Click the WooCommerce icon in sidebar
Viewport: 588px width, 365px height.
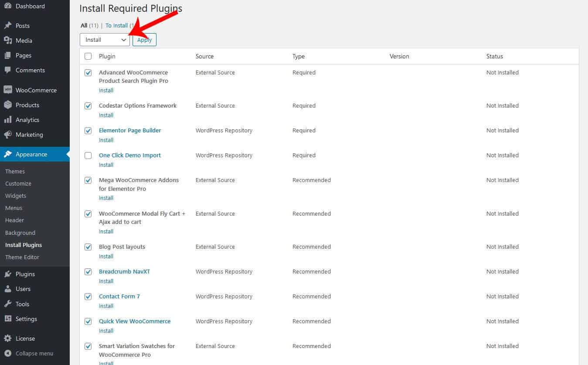[x=7, y=90]
